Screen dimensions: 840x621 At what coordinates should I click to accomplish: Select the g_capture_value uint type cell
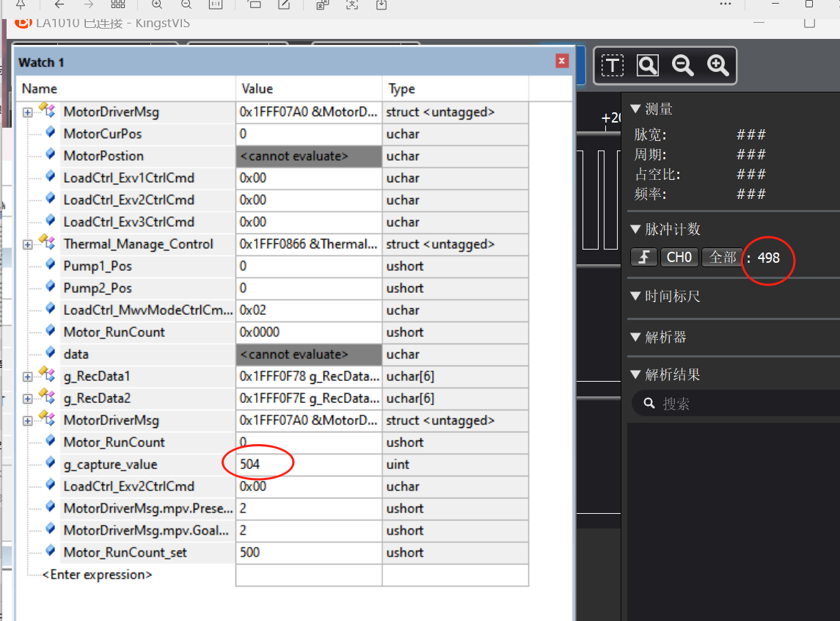pos(456,464)
